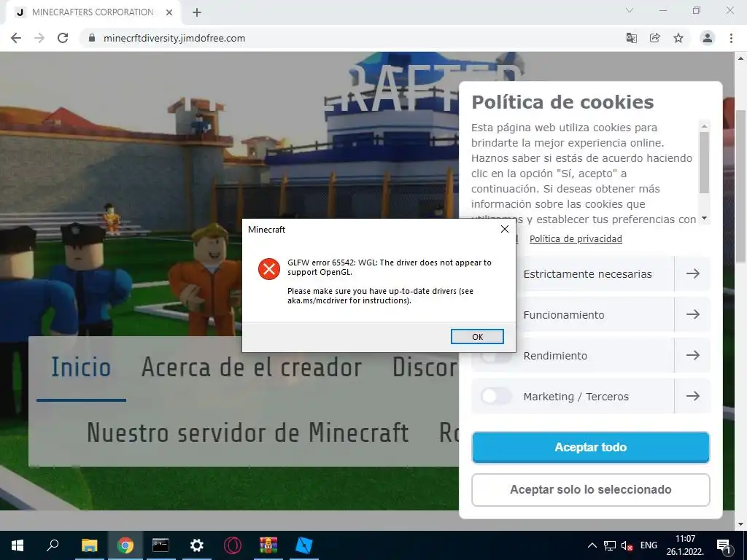Click Aceptar todo button
Viewport: 747px width, 560px height.
[591, 447]
